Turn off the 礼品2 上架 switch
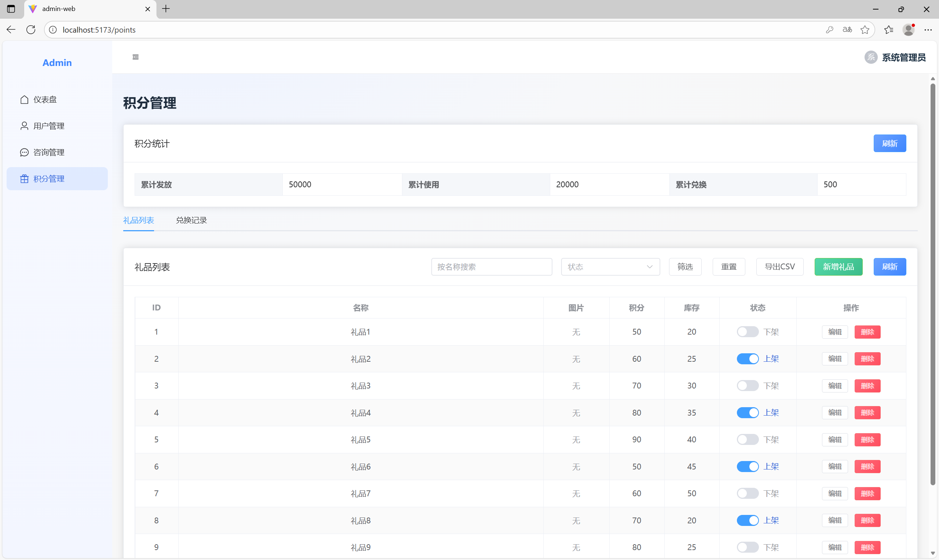 (x=747, y=359)
